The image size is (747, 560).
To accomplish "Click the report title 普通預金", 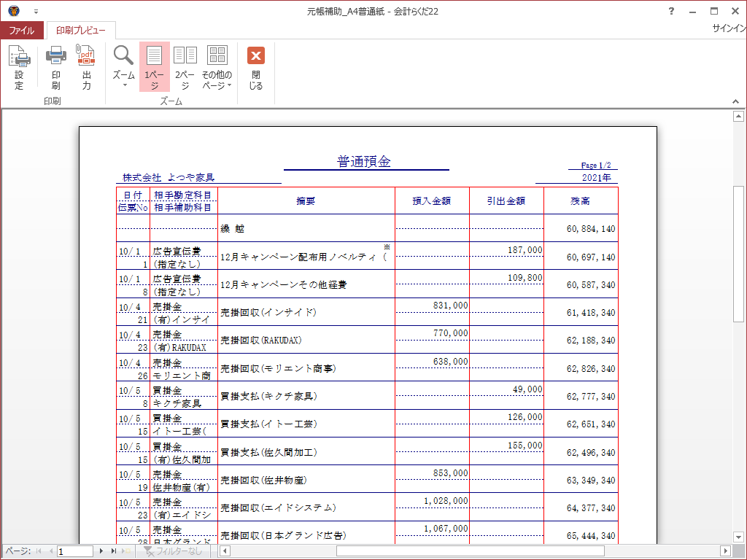I will click(x=364, y=161).
